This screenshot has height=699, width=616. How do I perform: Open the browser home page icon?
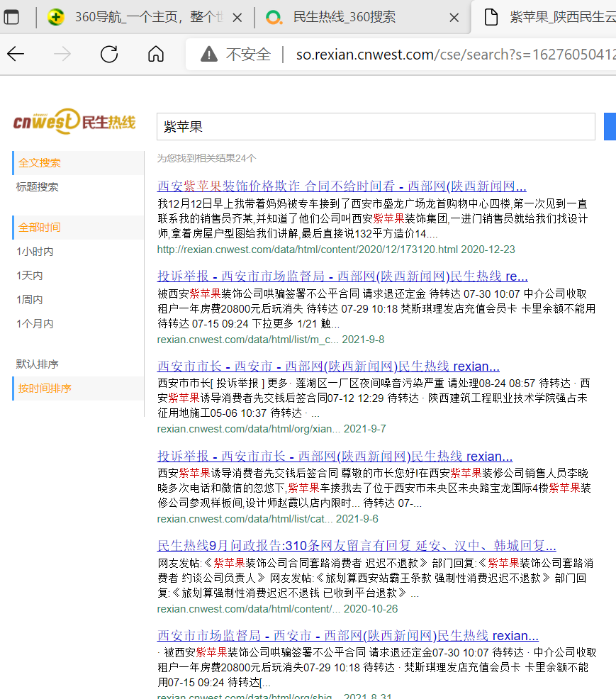tap(156, 55)
